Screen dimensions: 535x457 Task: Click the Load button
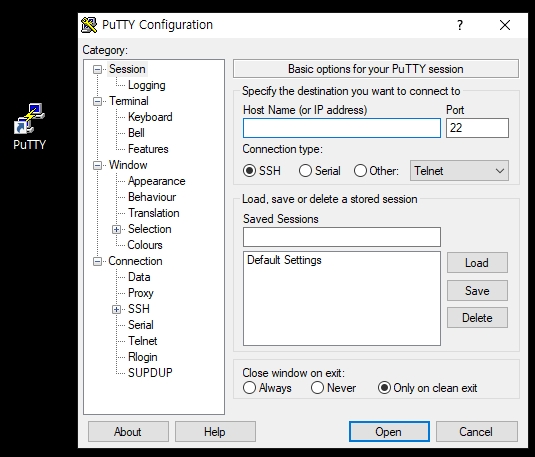click(x=477, y=263)
